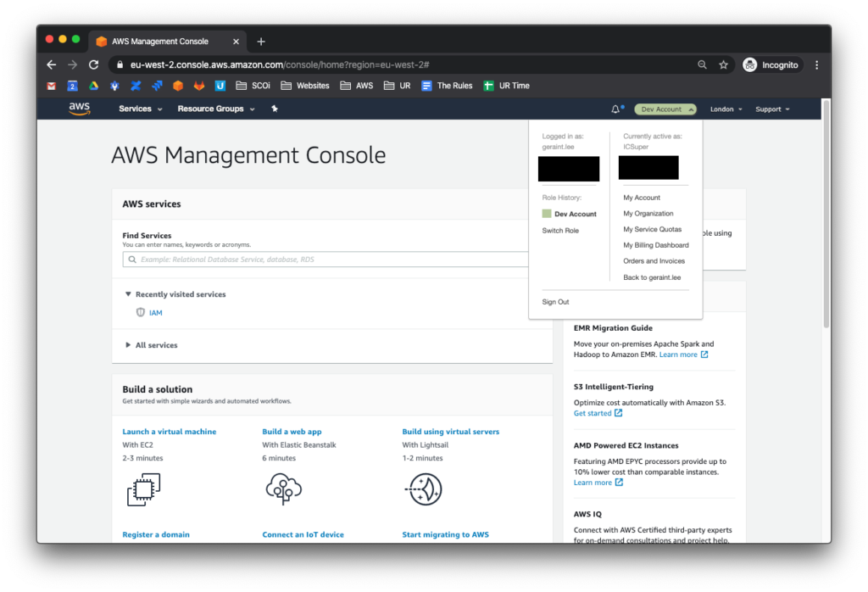Click Start migrating to AWS link

[x=445, y=534]
